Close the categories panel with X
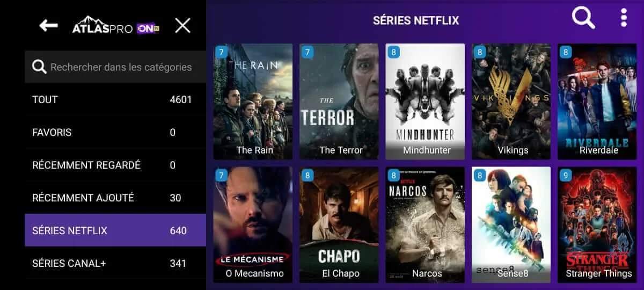The width and height of the screenshot is (644, 290). pyautogui.click(x=182, y=25)
